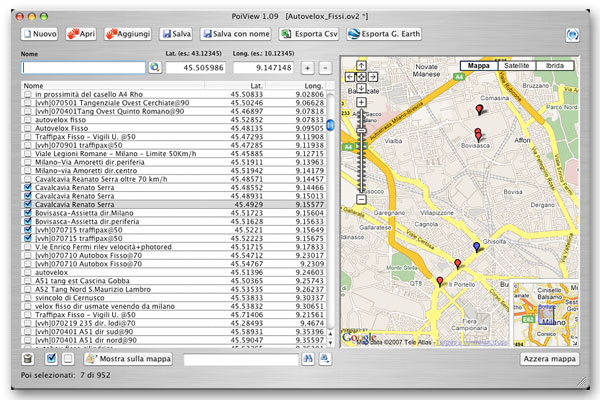Click the search magnifier icon beside Nome field

point(155,67)
